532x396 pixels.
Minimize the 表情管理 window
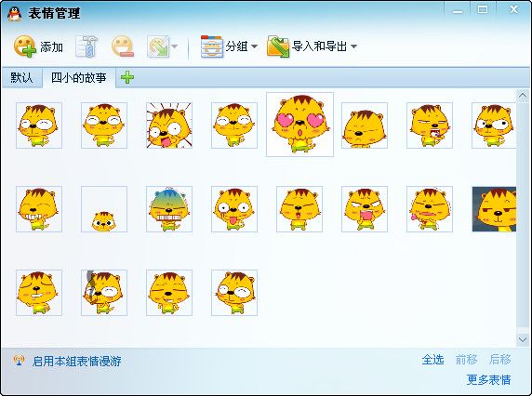tap(458, 10)
